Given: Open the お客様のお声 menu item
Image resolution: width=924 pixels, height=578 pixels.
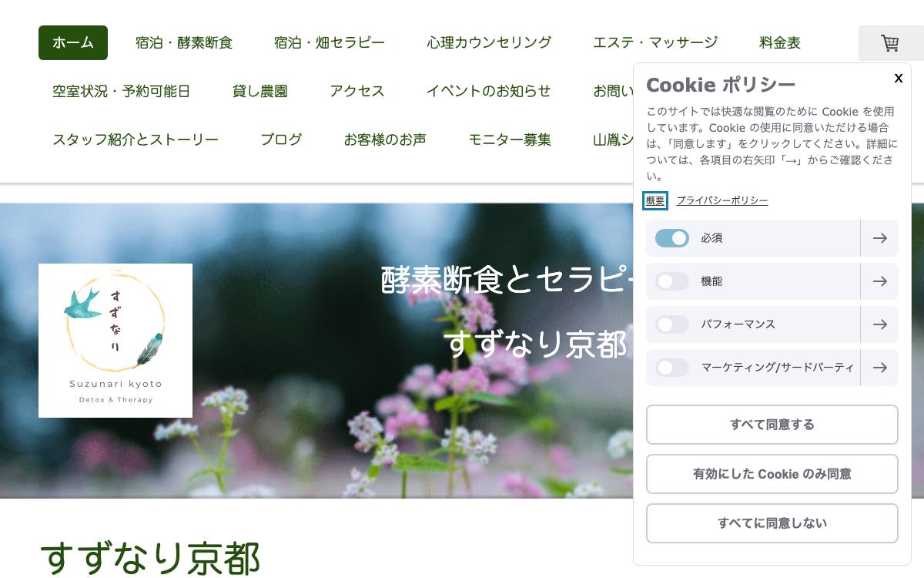Looking at the screenshot, I should [385, 139].
